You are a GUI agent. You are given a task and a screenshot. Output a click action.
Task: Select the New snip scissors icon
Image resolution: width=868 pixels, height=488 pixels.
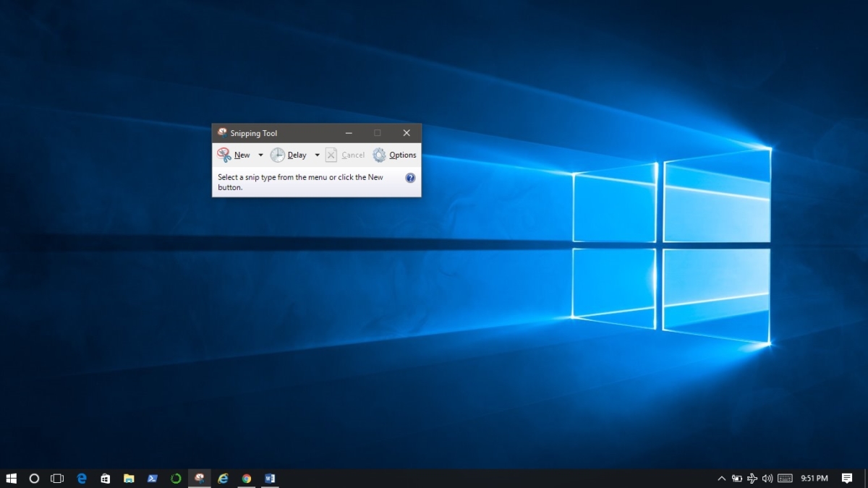pyautogui.click(x=225, y=154)
